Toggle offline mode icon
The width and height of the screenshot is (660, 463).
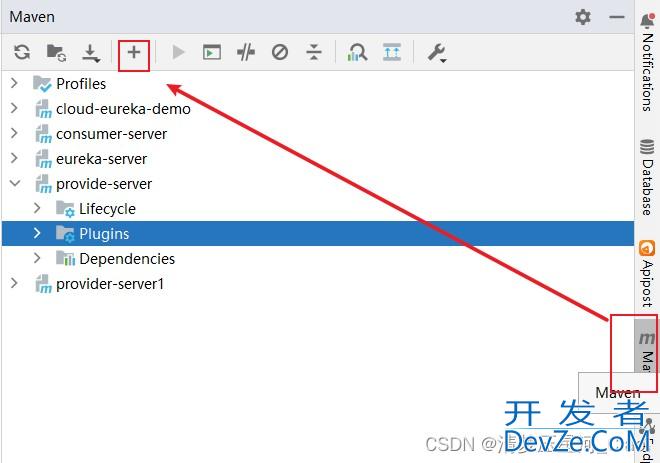click(x=246, y=53)
